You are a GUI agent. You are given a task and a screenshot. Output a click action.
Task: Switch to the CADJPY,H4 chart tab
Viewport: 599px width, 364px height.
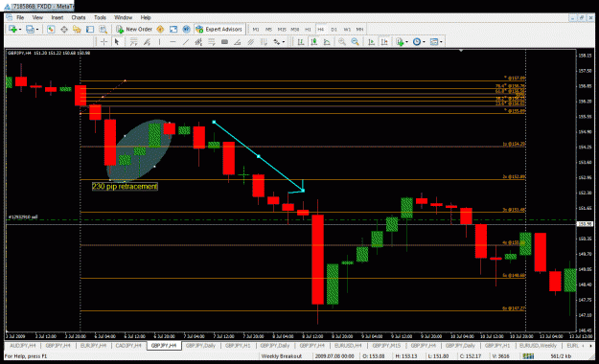pos(128,346)
